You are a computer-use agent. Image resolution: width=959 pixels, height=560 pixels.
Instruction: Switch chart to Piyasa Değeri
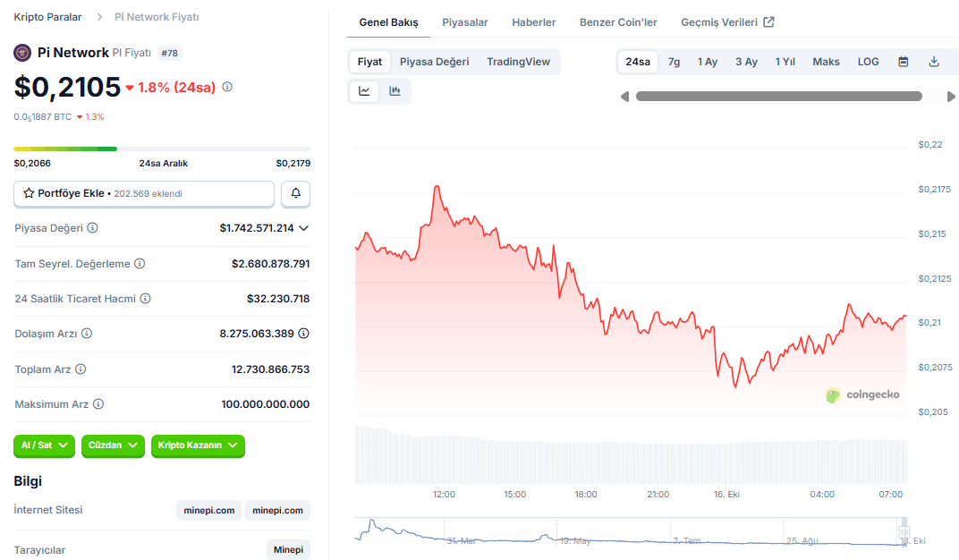click(434, 62)
